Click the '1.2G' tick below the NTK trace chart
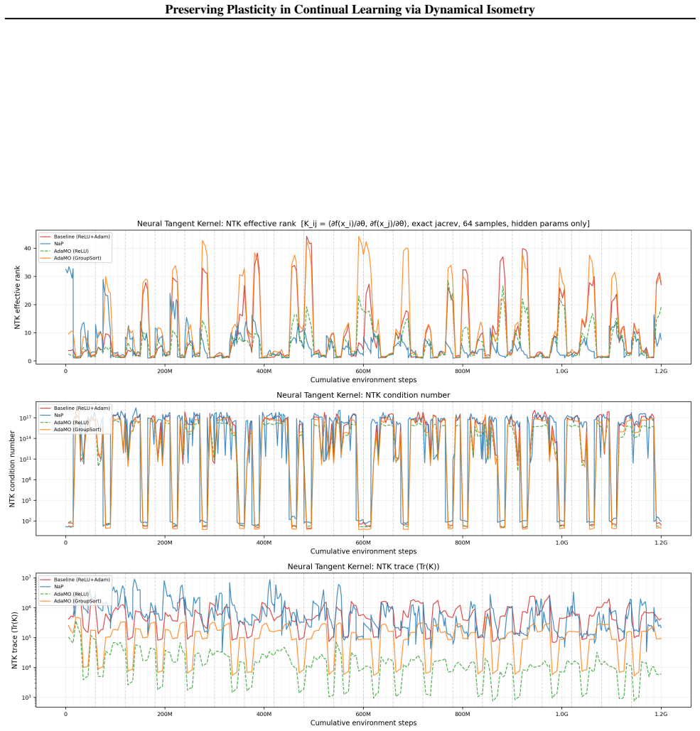The height and width of the screenshot is (731, 700). [661, 714]
